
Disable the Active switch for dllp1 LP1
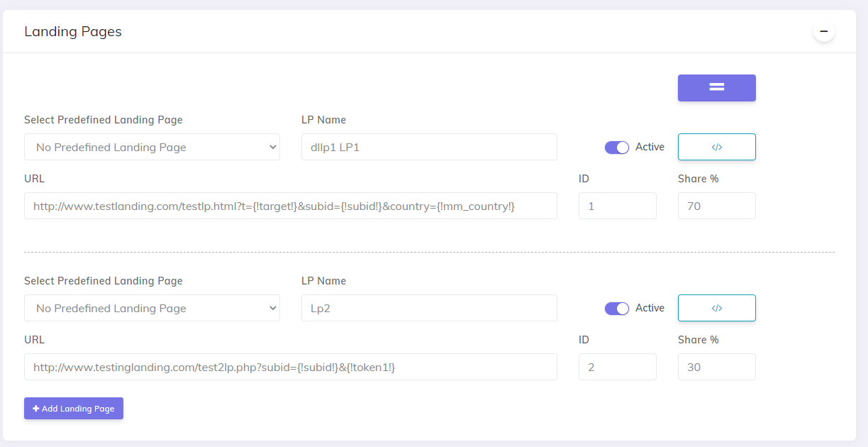pyautogui.click(x=617, y=148)
